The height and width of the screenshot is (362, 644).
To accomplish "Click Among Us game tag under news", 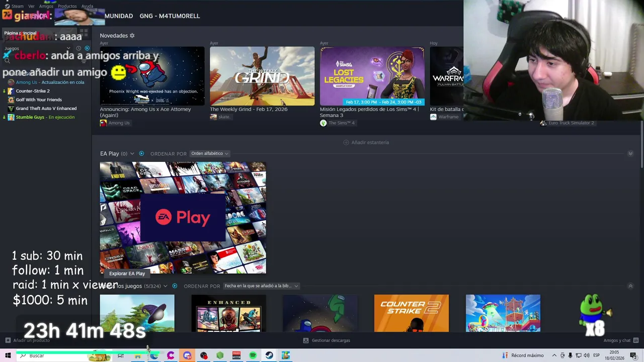I will [x=115, y=123].
